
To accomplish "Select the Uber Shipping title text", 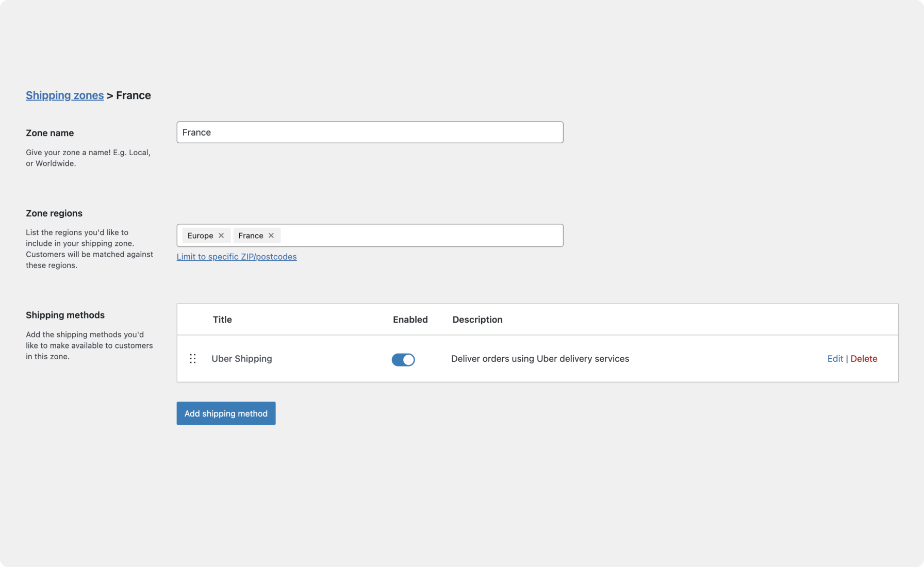I will tap(242, 358).
